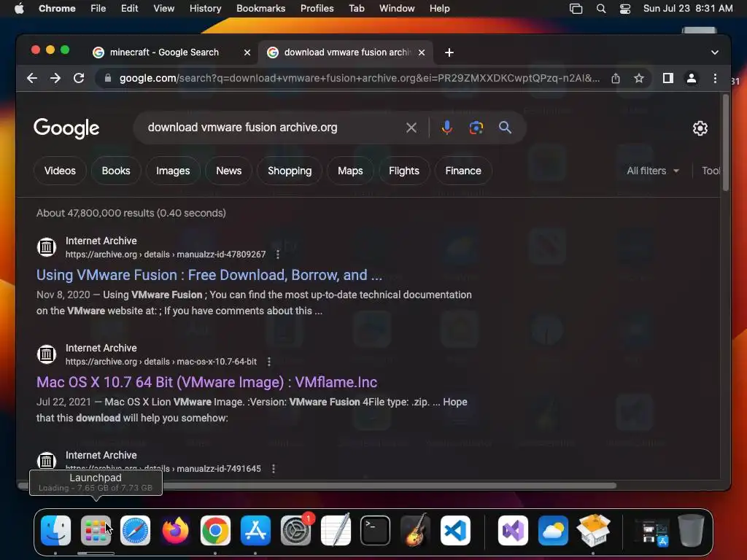Start voice search with the microphone icon
This screenshot has height=560, width=747.
(447, 128)
